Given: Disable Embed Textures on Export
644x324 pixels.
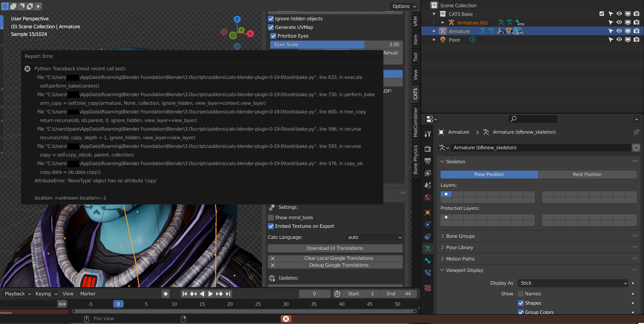Looking at the screenshot, I should pyautogui.click(x=271, y=226).
